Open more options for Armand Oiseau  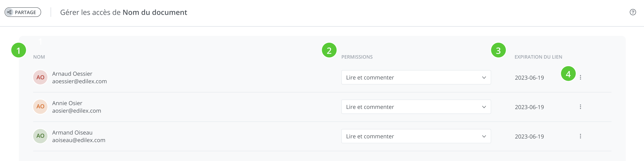click(580, 136)
